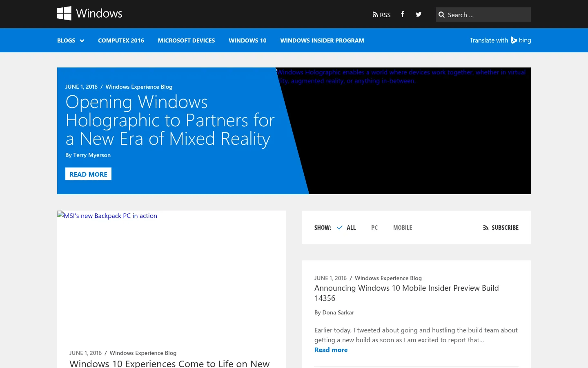
Task: Open Windows 10 Experiences Come to Life article
Action: 169,364
